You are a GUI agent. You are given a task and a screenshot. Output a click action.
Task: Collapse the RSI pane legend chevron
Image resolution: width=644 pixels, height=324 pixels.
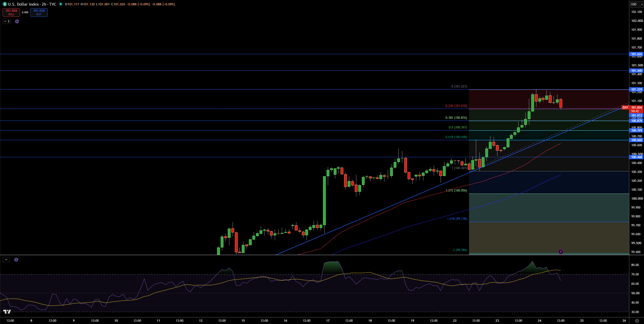tap(6, 260)
